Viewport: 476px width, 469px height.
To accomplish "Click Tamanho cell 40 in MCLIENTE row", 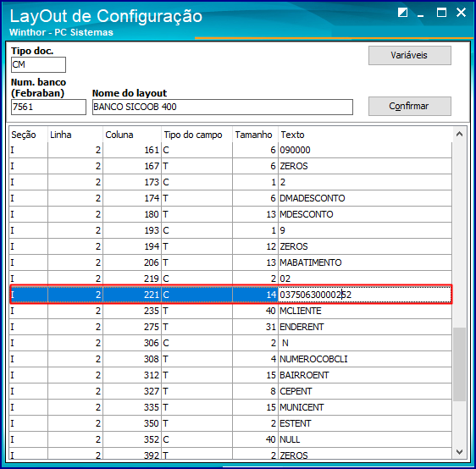I will pyautogui.click(x=255, y=311).
